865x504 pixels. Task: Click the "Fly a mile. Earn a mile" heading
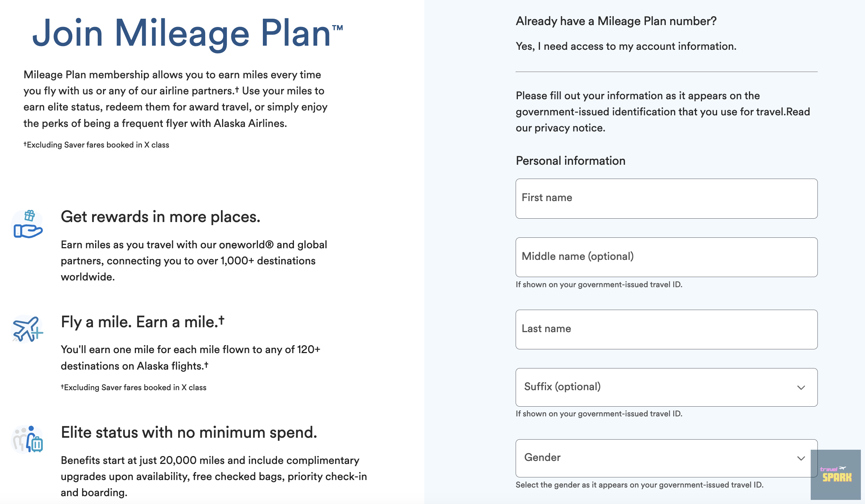pyautogui.click(x=142, y=322)
